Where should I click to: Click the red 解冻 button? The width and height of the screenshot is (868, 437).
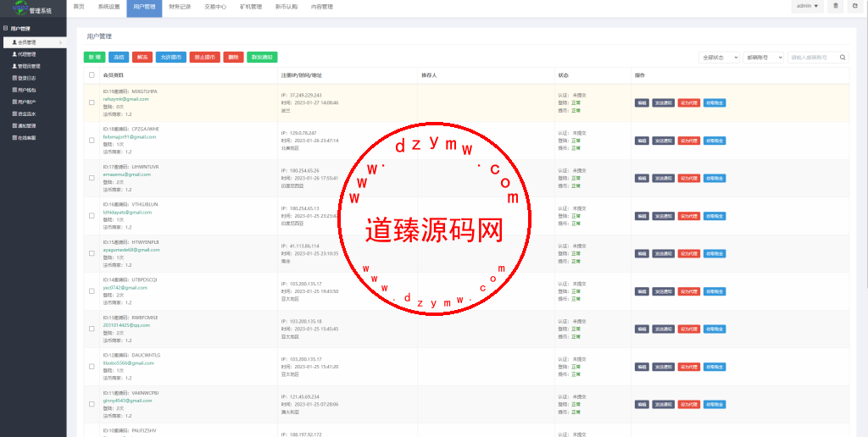pos(142,57)
